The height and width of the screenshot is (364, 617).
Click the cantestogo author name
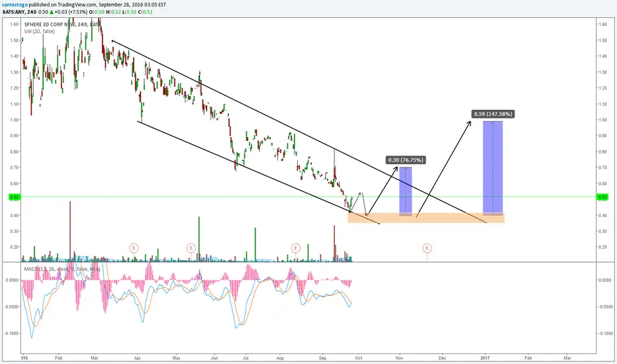15,5
